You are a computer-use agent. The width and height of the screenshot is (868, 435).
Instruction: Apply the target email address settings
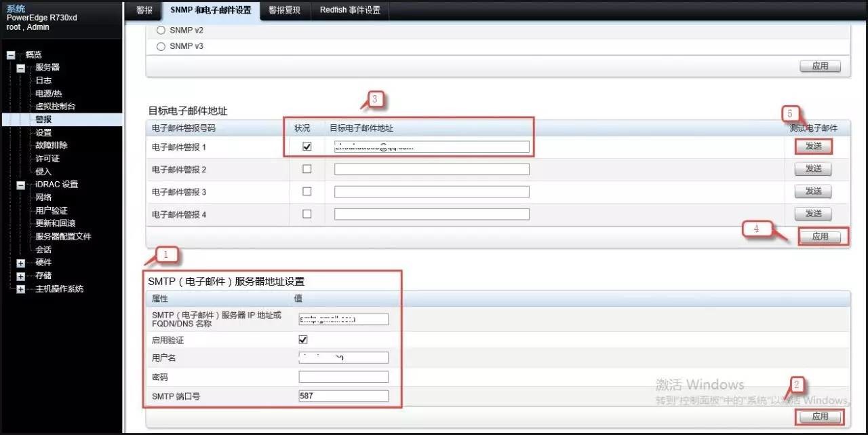click(x=821, y=237)
